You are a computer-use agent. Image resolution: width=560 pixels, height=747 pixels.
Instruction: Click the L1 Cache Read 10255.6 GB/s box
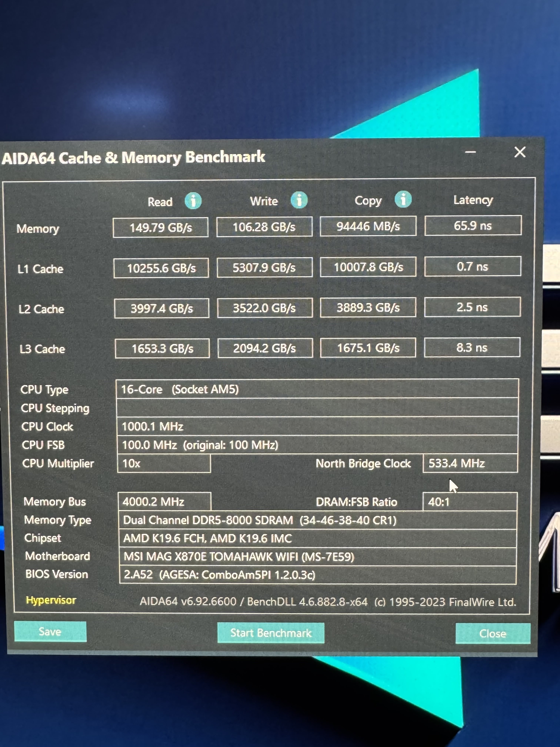coord(161,268)
